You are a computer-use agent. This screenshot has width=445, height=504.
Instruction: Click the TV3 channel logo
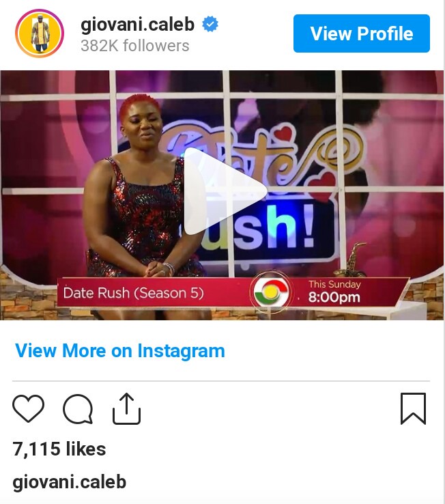tap(271, 290)
